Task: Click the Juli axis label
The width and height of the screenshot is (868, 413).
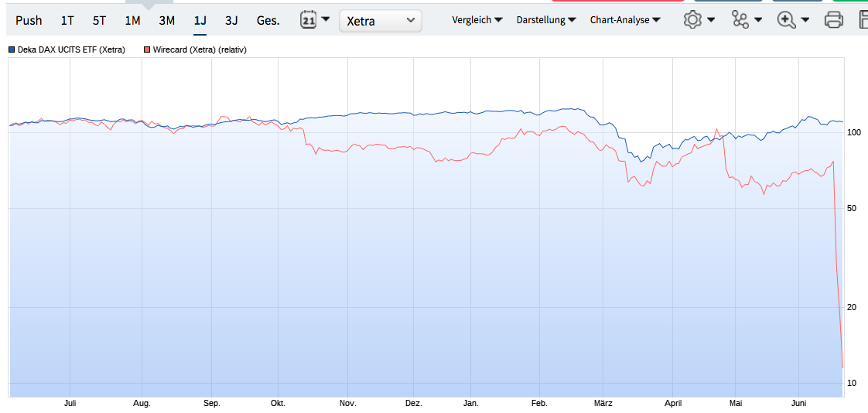Action: (x=70, y=403)
